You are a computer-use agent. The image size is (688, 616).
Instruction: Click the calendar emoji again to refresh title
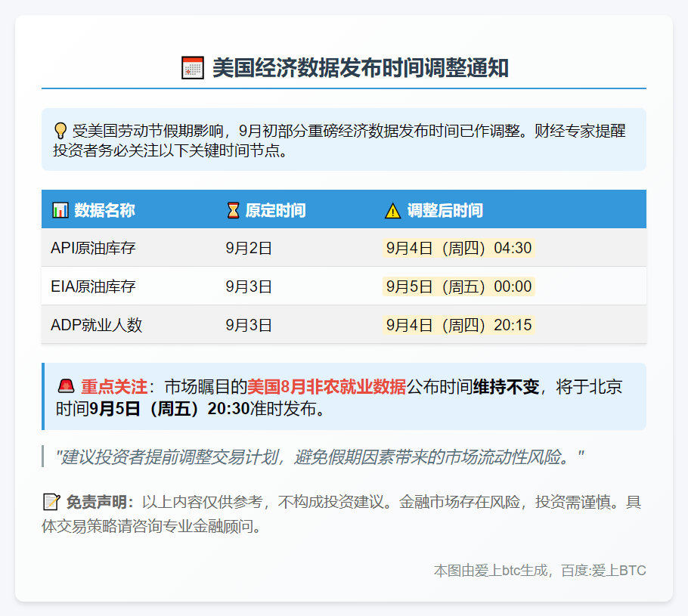[191, 63]
